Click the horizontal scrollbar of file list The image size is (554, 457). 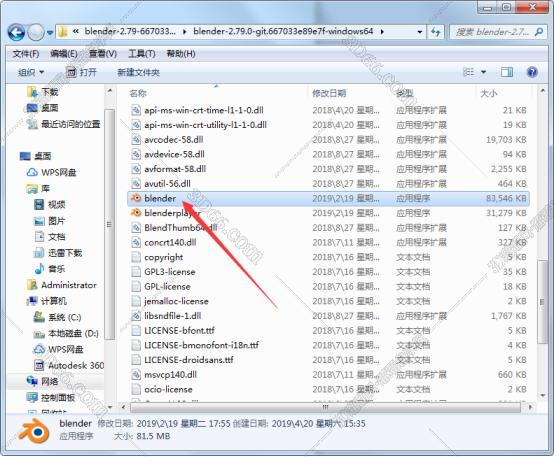pyautogui.click(x=325, y=407)
